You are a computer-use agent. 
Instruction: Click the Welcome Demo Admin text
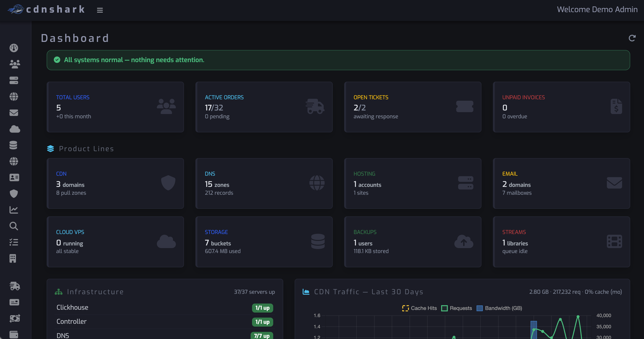(x=597, y=10)
